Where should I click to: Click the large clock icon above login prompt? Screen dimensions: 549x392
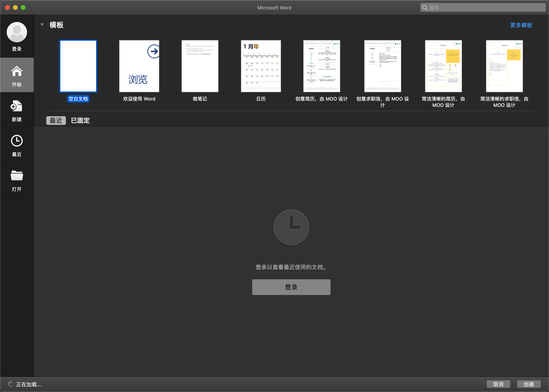pyautogui.click(x=291, y=227)
